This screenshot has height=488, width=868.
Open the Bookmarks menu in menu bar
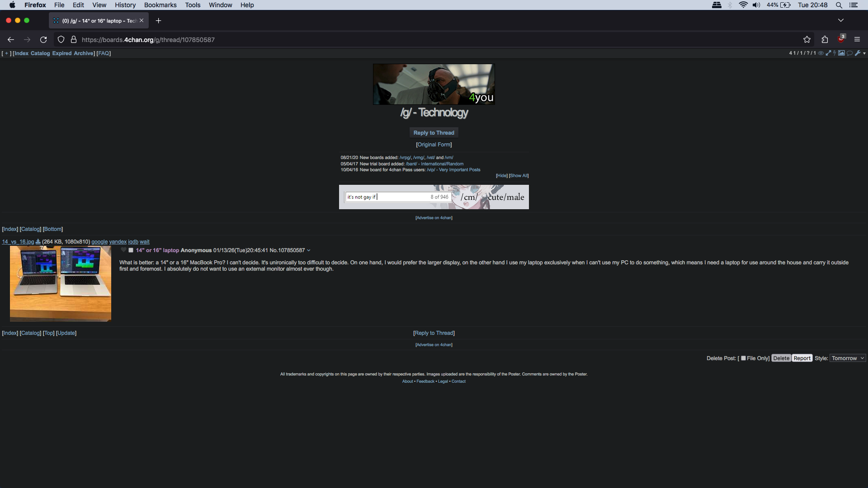(x=160, y=5)
